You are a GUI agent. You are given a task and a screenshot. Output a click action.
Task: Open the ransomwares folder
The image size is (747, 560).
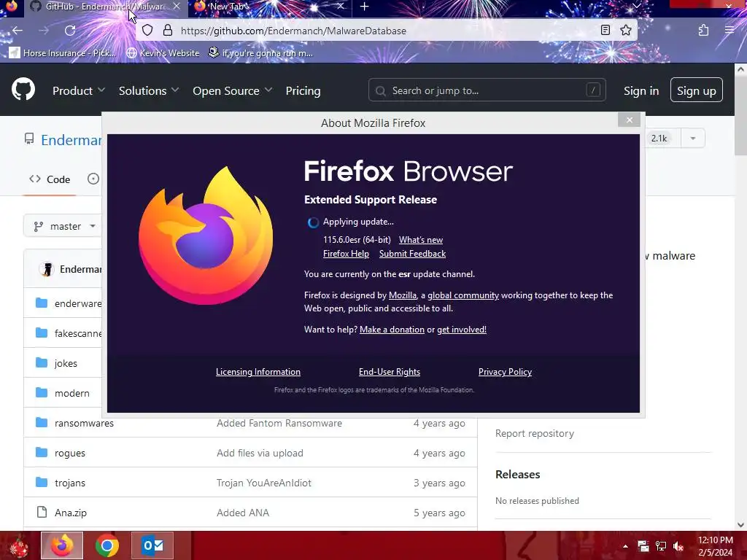85,424
